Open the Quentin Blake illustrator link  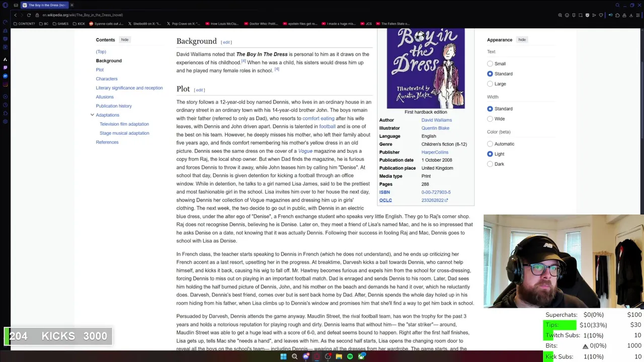coord(435,128)
